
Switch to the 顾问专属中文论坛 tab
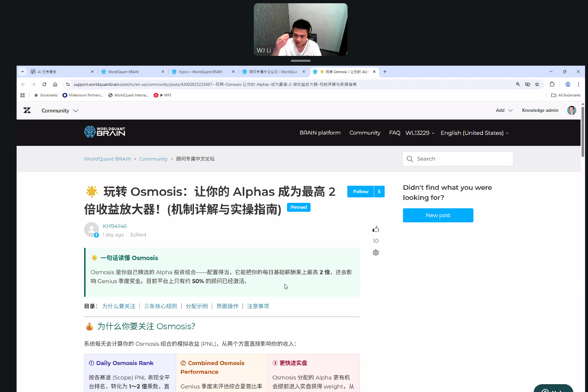pos(274,72)
